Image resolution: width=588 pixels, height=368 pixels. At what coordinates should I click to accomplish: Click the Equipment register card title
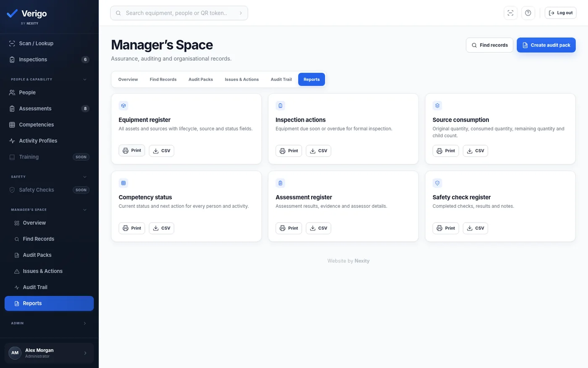point(144,120)
